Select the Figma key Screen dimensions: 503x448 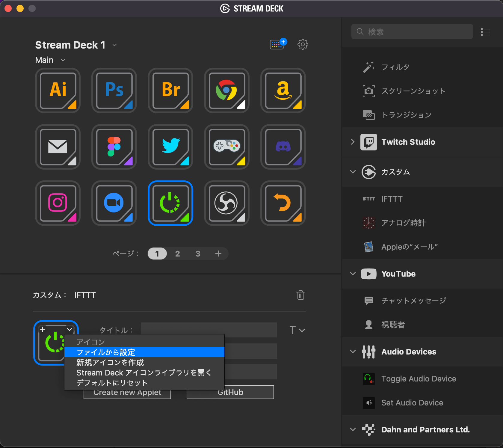coord(114,147)
